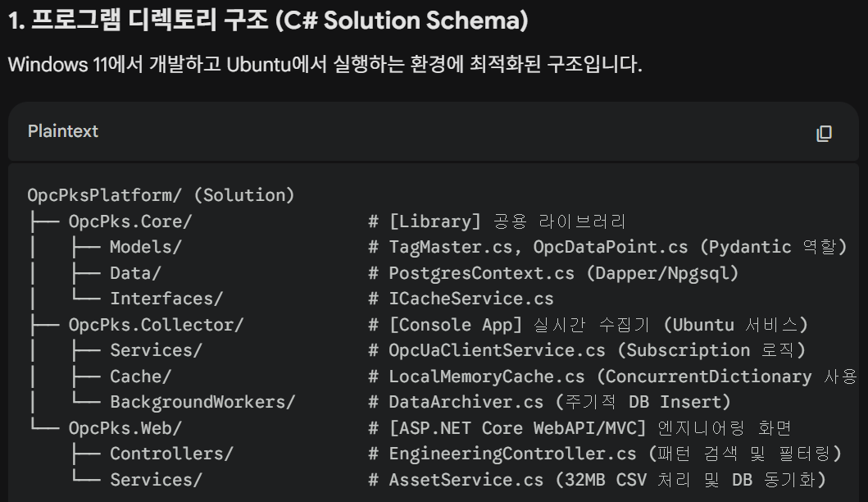Select the OpcPks.Collector/ folder entry
This screenshot has width=868, height=502.
tap(156, 325)
